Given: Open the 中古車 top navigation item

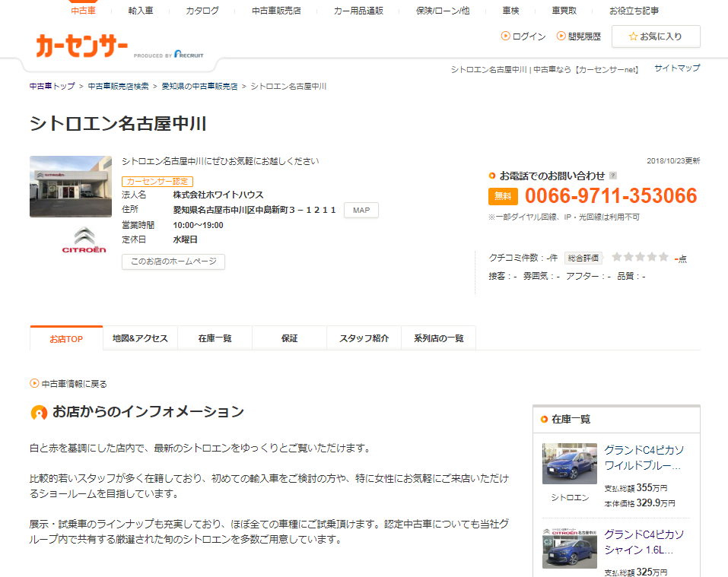Looking at the screenshot, I should pos(83,10).
